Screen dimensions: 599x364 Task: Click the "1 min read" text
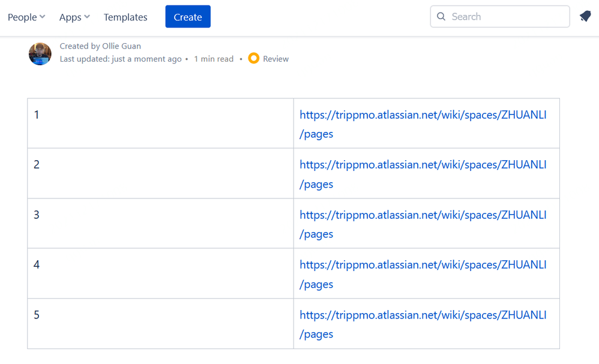click(214, 59)
